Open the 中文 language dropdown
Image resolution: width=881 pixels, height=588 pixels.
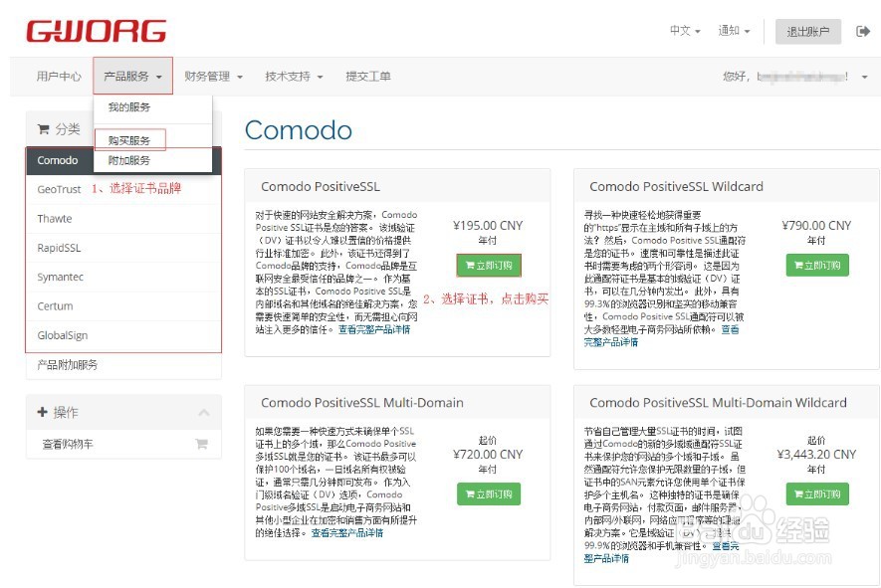(x=685, y=30)
